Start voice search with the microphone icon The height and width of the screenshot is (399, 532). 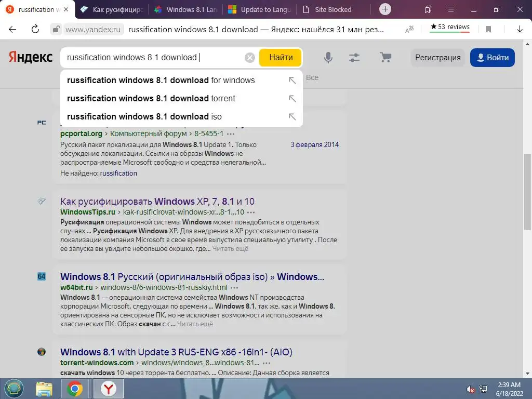pos(328,58)
